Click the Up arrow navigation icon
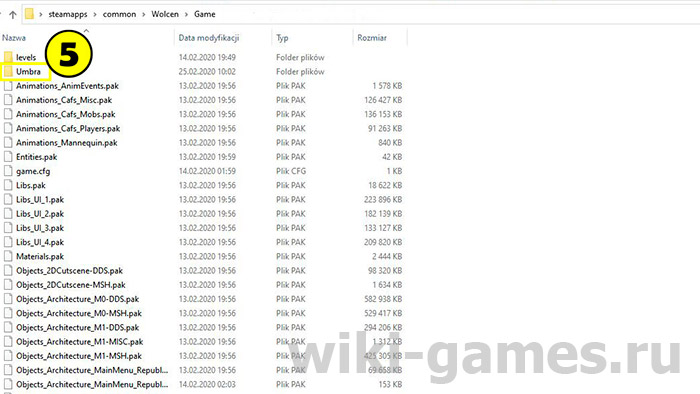The image size is (700, 394). [12, 15]
